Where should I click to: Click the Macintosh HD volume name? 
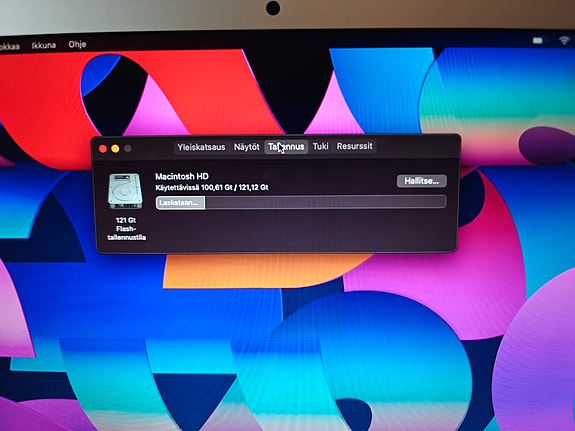click(182, 176)
